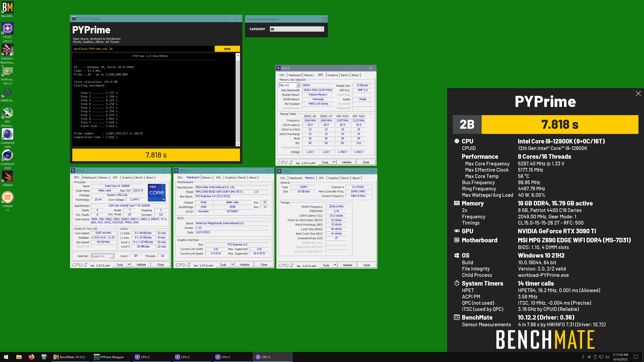Viewport: 644px width, 362px height.
Task: Click Close in the CPU-Z Mainboard window
Action: click(264, 265)
